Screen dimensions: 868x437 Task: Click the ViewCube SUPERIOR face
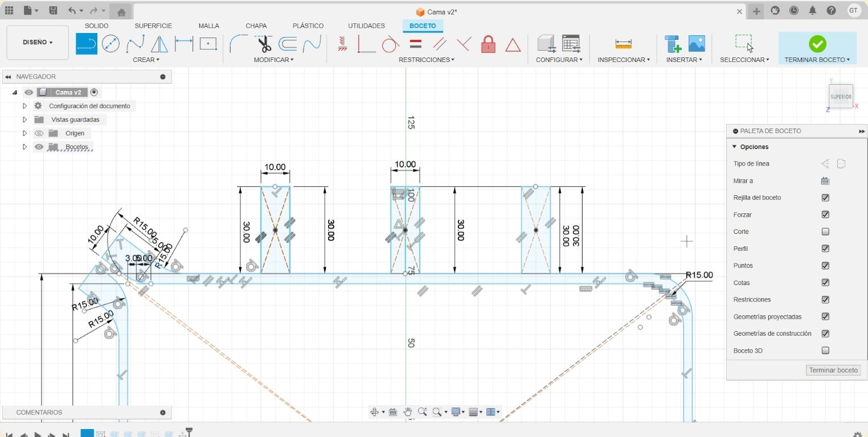click(841, 97)
